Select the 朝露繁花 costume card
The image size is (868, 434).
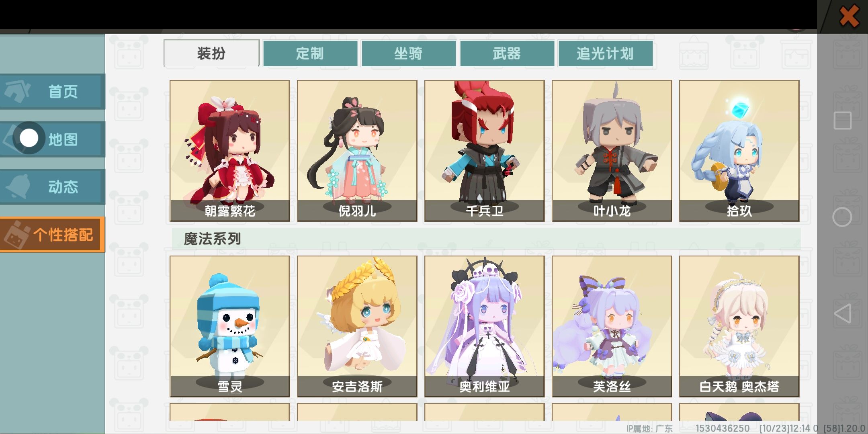[230, 151]
